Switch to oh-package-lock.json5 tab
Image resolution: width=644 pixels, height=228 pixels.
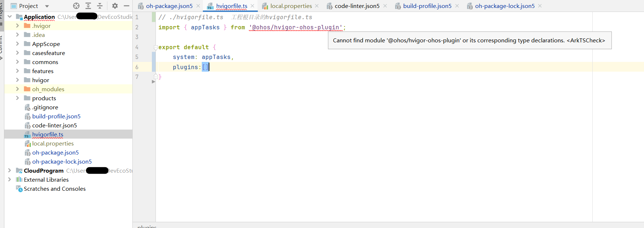(x=505, y=6)
